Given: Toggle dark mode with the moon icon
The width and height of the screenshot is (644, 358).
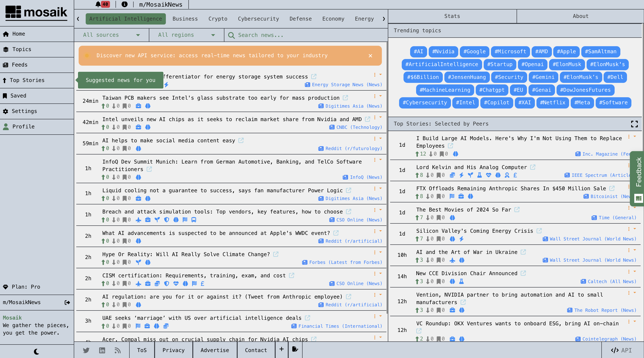Looking at the screenshot, I should coord(36,352).
